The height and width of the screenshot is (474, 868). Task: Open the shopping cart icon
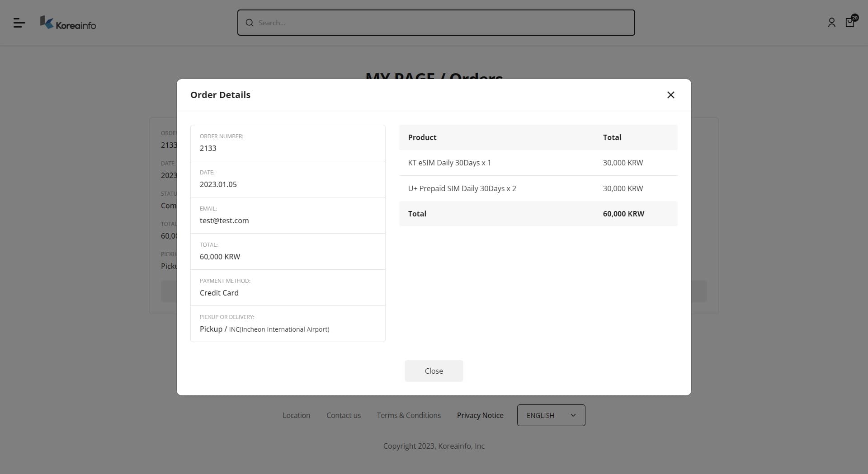tap(851, 21)
